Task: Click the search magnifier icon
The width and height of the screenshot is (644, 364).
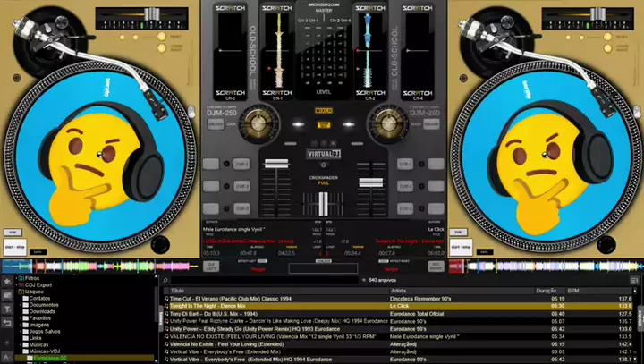Action: coord(165,279)
